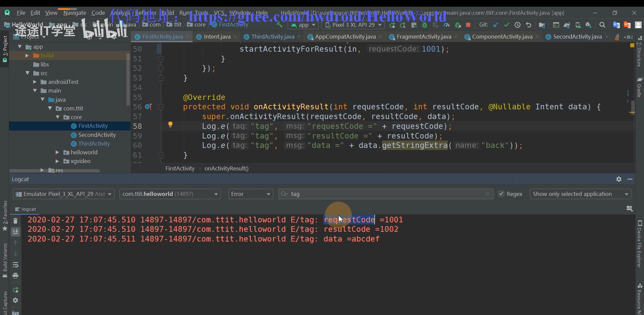Open the Error log level dropdown
644x315 pixels.
251,194
